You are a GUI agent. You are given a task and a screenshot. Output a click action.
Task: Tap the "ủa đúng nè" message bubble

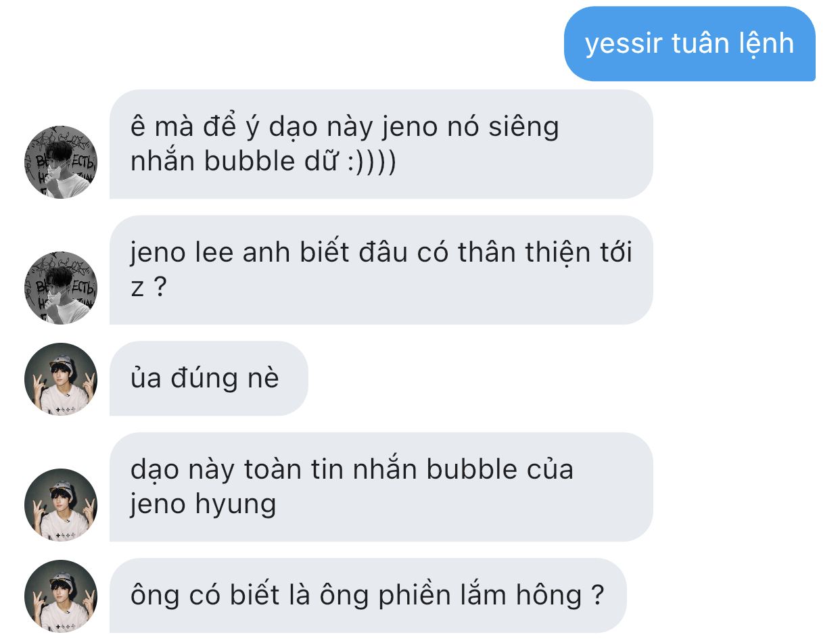click(208, 379)
